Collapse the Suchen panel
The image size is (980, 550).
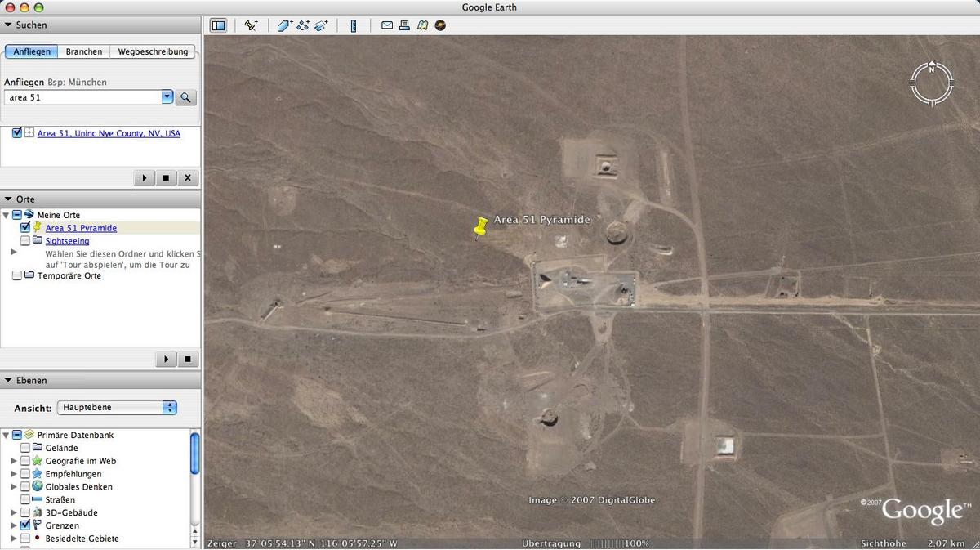pyautogui.click(x=8, y=25)
